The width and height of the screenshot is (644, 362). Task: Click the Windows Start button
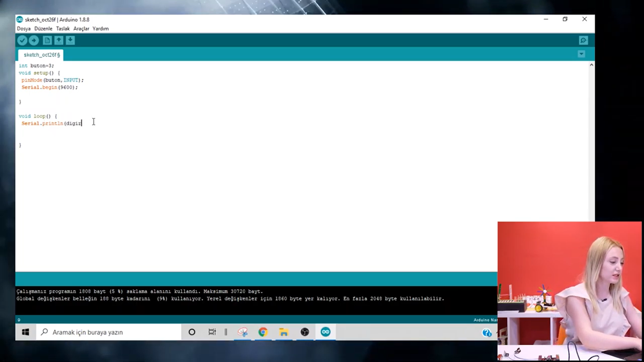(25, 332)
